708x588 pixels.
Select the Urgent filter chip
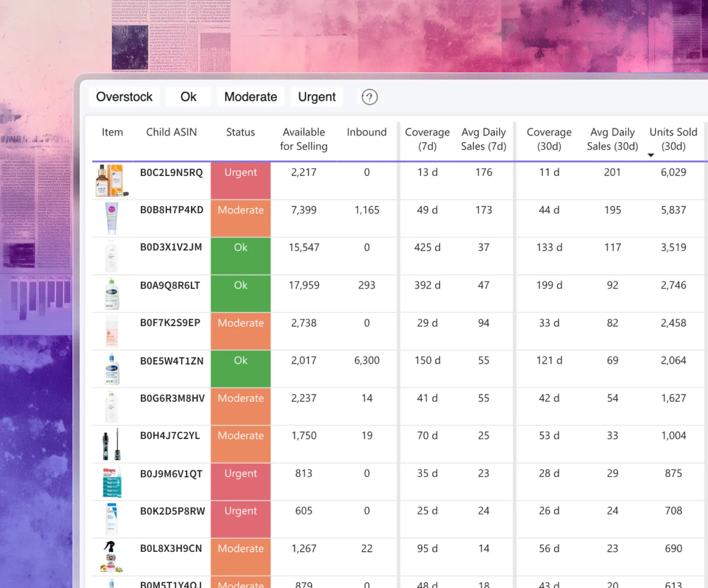[317, 97]
